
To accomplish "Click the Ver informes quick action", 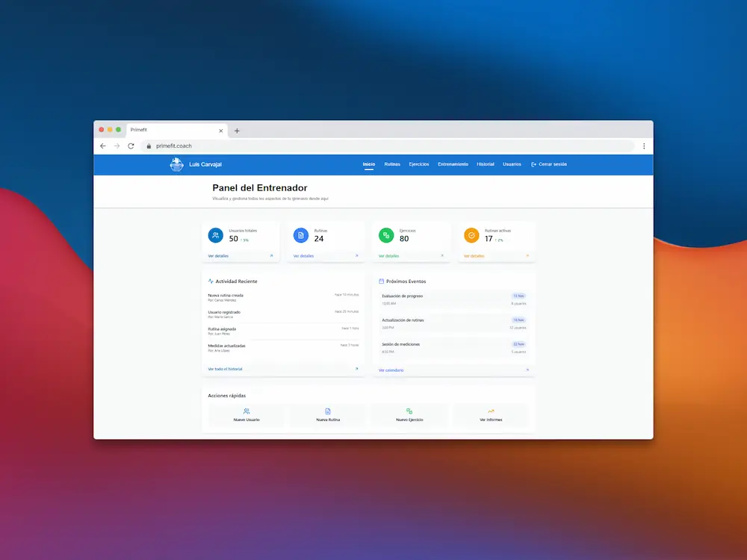I will [x=491, y=414].
